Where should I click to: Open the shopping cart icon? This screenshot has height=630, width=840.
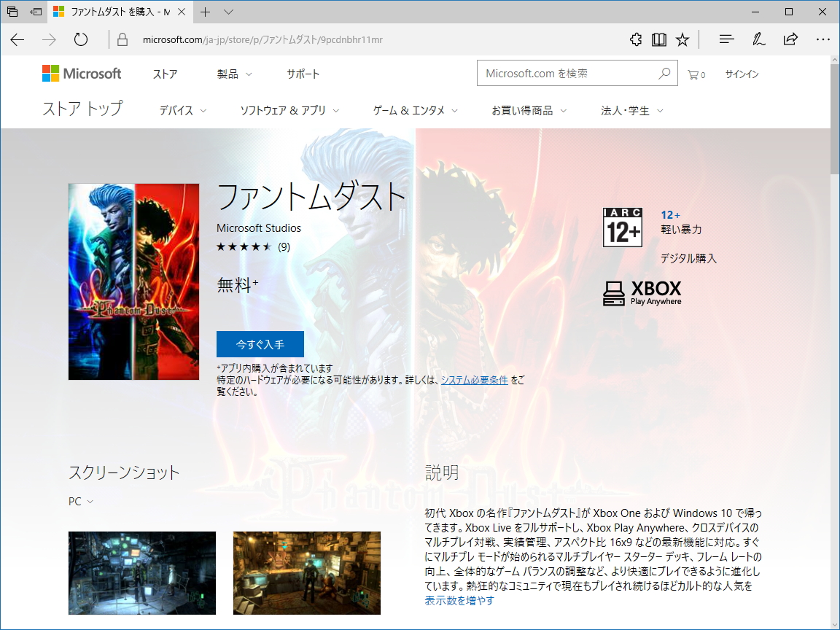click(694, 73)
